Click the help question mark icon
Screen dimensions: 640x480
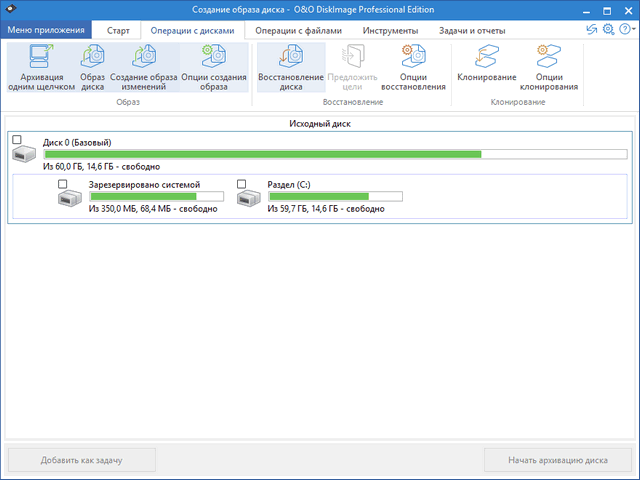(624, 29)
